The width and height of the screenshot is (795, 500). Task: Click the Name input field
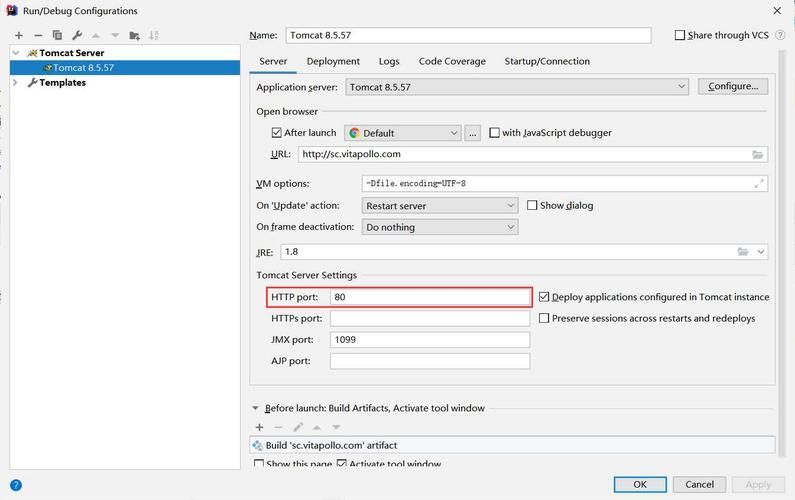[468, 35]
